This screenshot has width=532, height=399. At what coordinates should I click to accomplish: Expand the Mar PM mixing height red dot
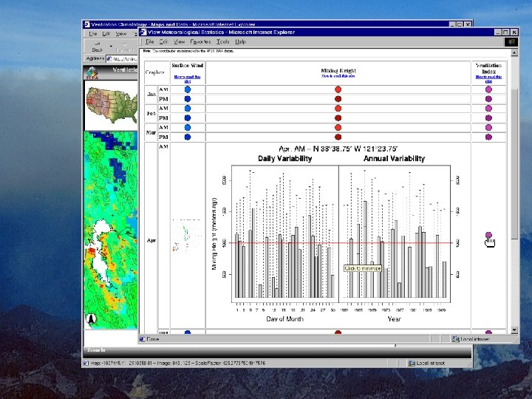pyautogui.click(x=338, y=137)
